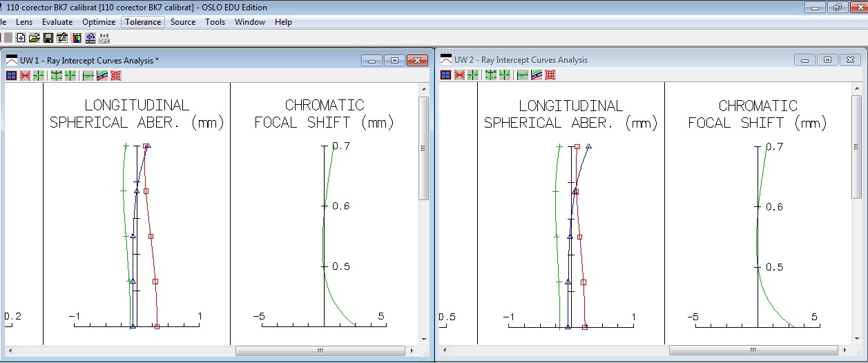Minimize the UW 1 analysis window
The image size is (868, 363).
[372, 61]
